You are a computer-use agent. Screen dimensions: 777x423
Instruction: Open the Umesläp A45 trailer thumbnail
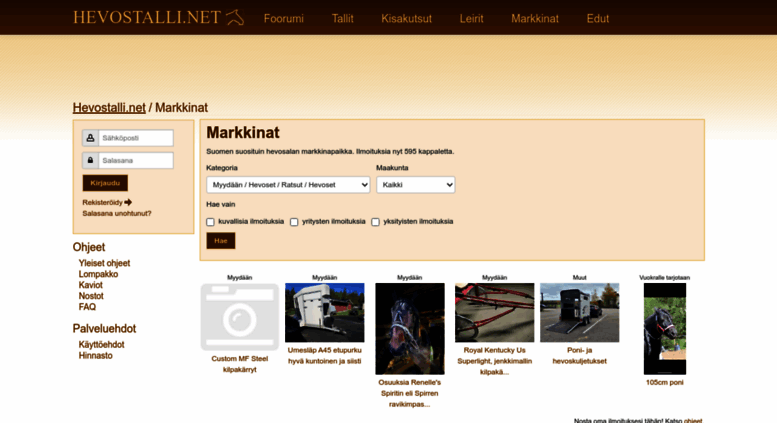(325, 313)
